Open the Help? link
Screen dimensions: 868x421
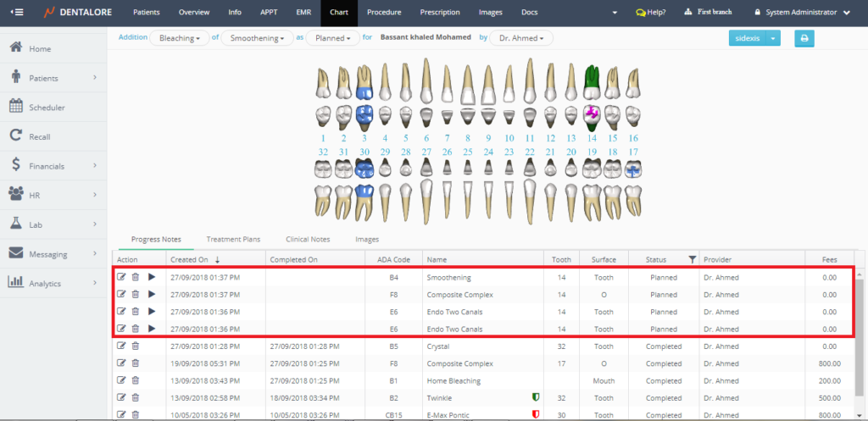coord(650,13)
